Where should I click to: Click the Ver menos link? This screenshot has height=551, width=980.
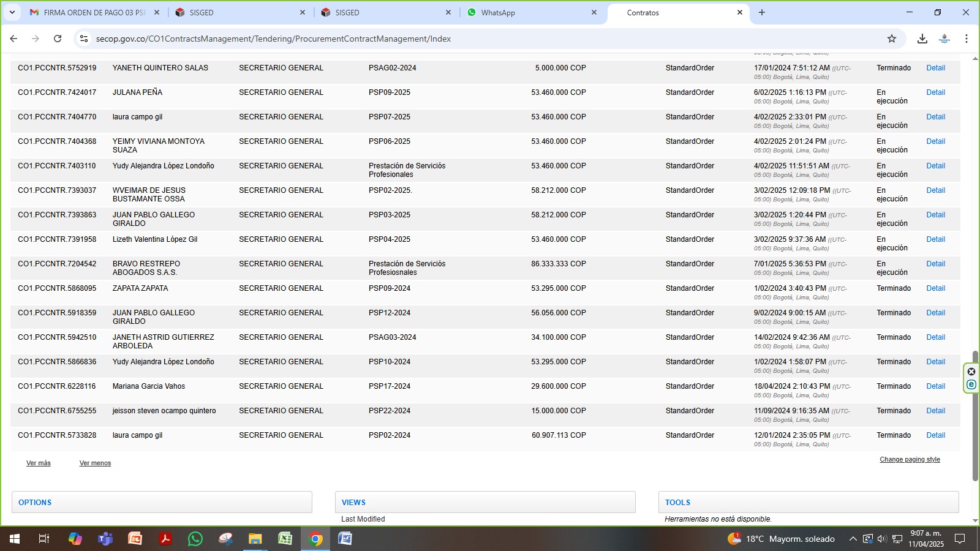(95, 463)
